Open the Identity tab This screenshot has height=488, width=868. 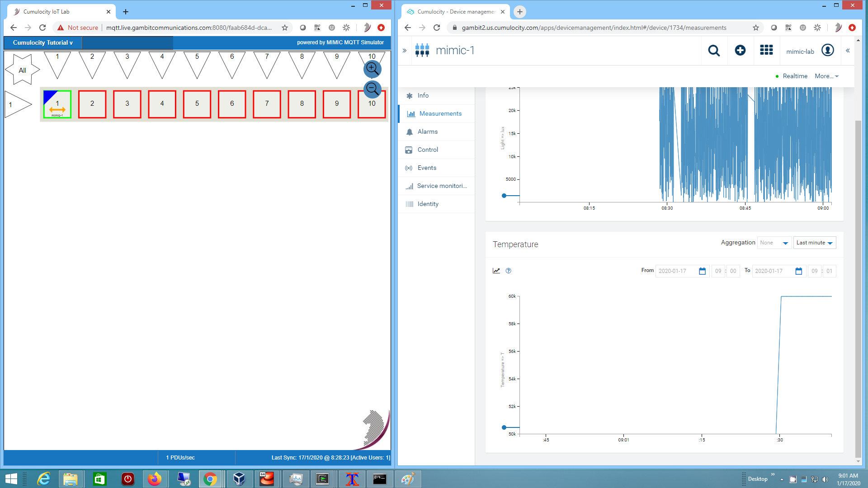(x=436, y=204)
